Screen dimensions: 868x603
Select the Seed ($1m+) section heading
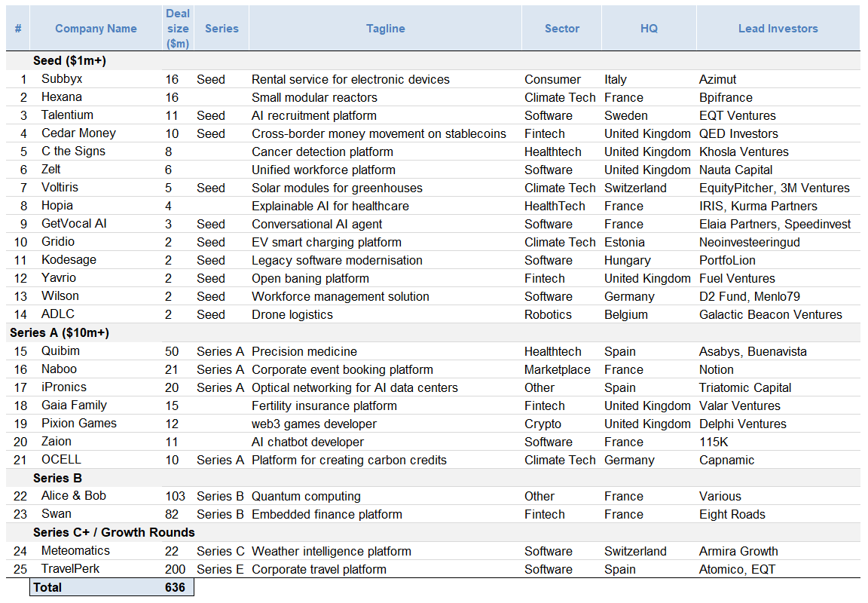coord(70,61)
